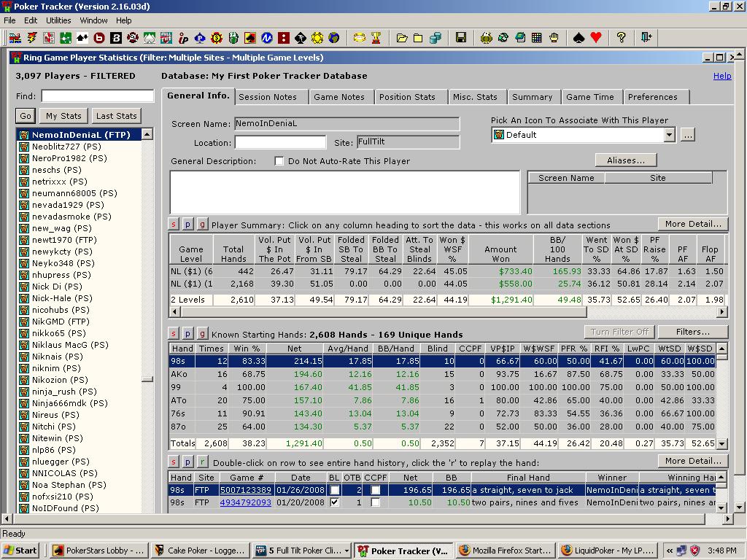This screenshot has height=560, width=747.
Task: Click in the Find text field
Action: [98, 96]
